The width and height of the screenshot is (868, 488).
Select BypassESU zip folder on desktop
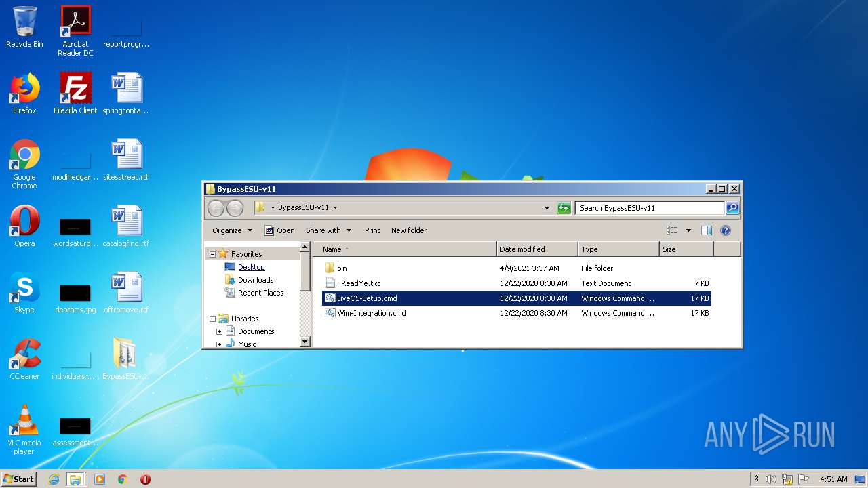coord(126,359)
